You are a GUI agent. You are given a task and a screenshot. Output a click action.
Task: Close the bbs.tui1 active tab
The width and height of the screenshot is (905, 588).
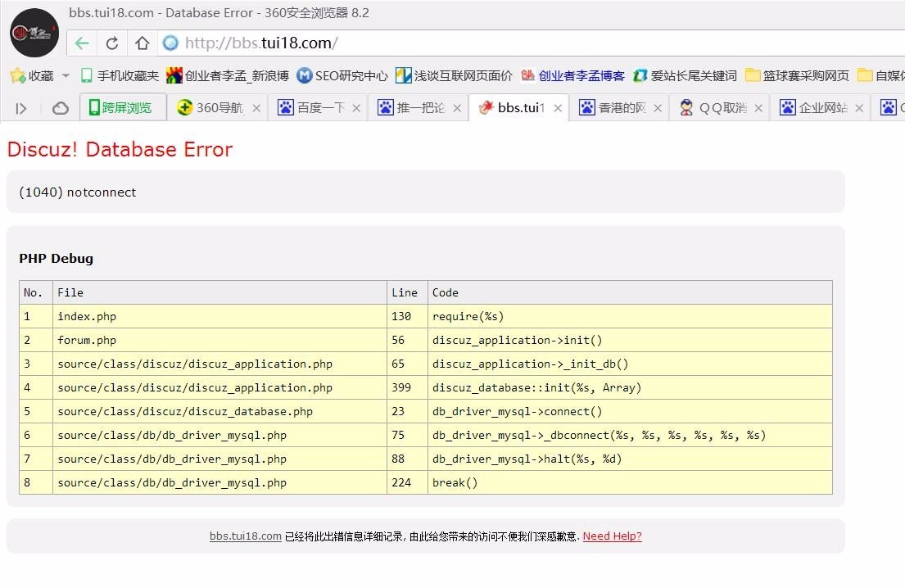coord(558,108)
